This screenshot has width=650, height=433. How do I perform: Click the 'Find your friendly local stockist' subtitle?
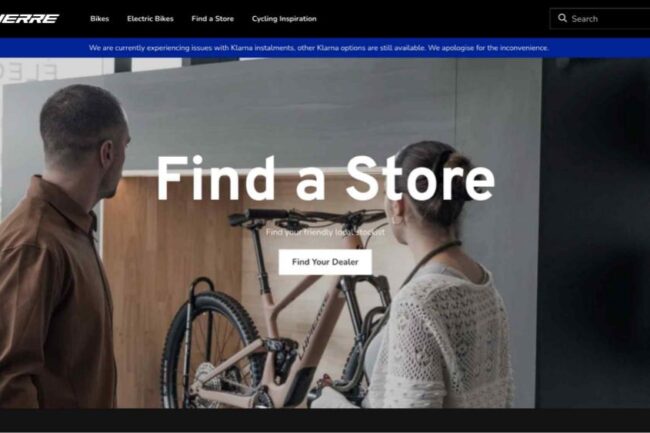point(325,232)
